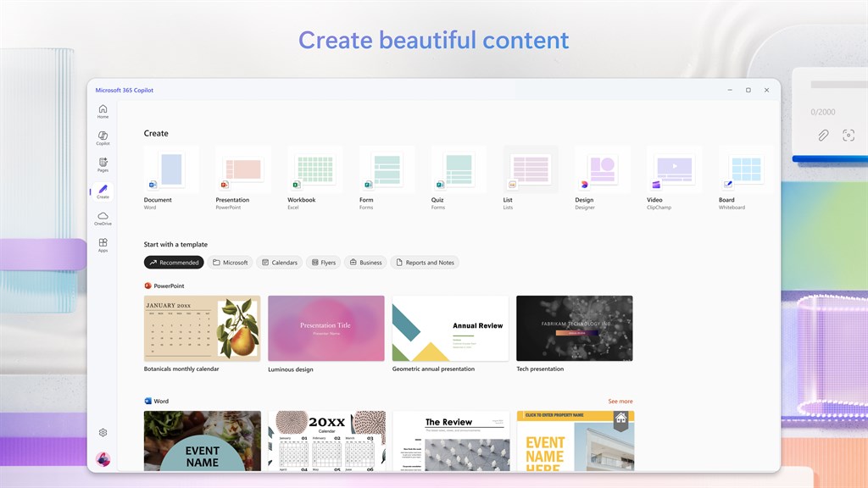Filter templates by Flyers
This screenshot has height=488, width=868.
[323, 263]
